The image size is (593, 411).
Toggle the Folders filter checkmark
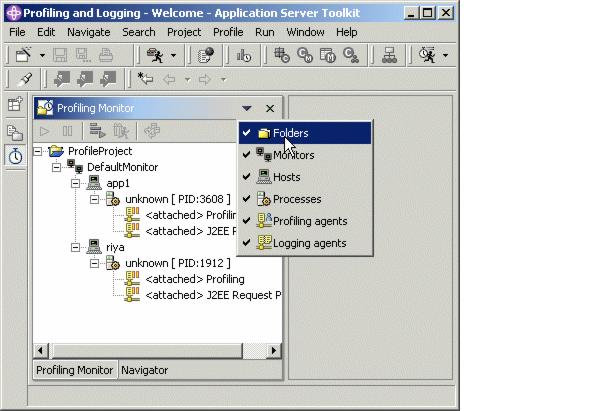click(246, 133)
